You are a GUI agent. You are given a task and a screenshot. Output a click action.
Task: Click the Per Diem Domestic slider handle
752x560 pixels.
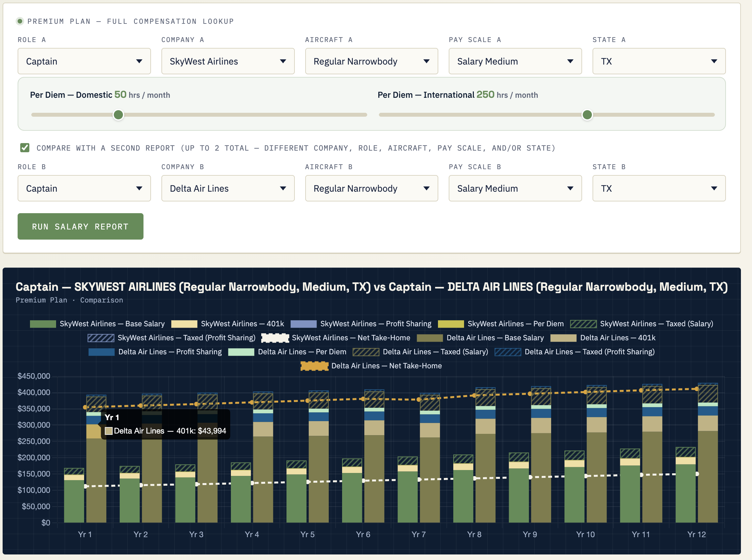click(x=118, y=115)
